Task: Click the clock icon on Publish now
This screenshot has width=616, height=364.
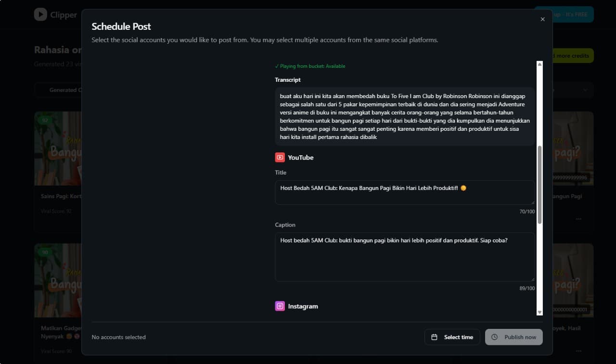Action: coord(494,337)
